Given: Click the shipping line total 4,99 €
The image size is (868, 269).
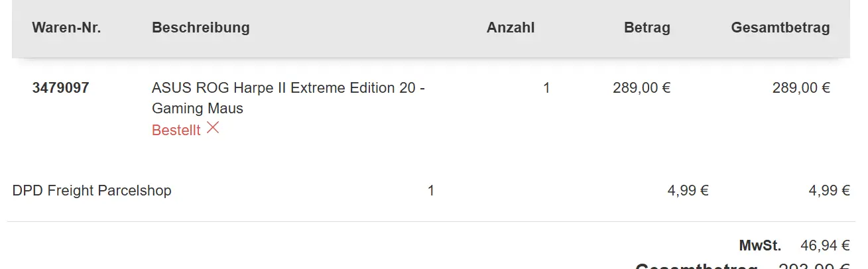Looking at the screenshot, I should pyautogui.click(x=829, y=191).
